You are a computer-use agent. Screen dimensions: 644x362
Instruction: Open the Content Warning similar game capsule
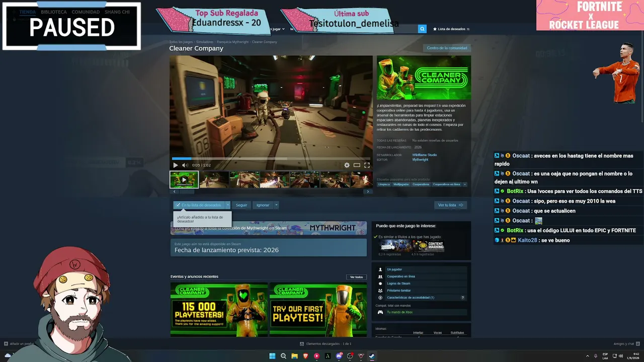[x=428, y=245]
